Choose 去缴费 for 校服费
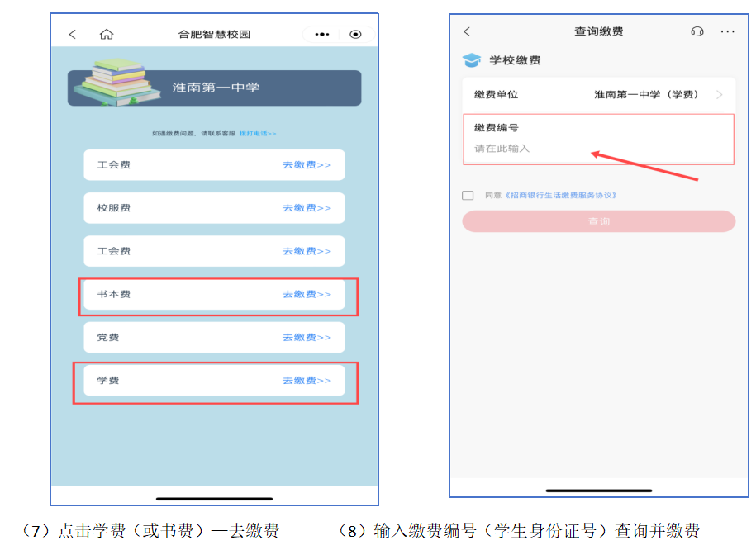The width and height of the screenshot is (756, 550). [x=307, y=208]
